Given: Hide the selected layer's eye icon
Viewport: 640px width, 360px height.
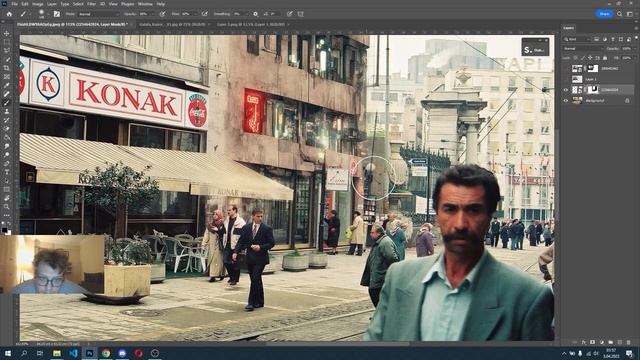Looking at the screenshot, I should 566,90.
